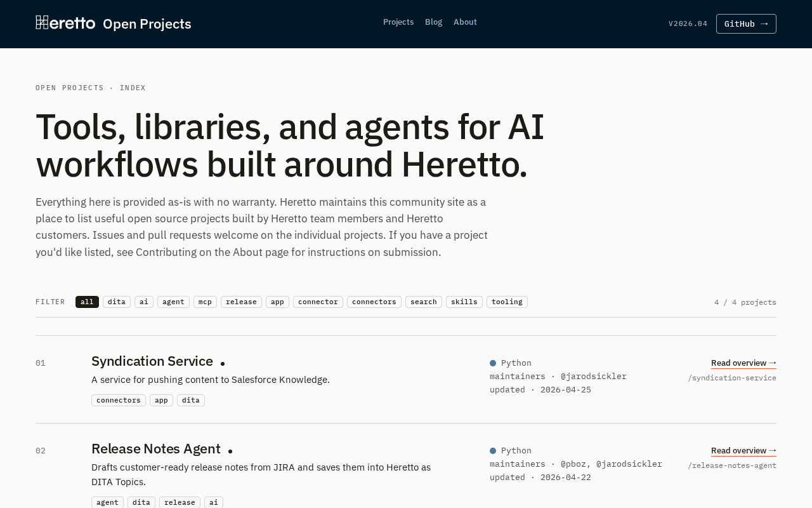
Task: Open the Projects nav item
Action: pos(398,22)
